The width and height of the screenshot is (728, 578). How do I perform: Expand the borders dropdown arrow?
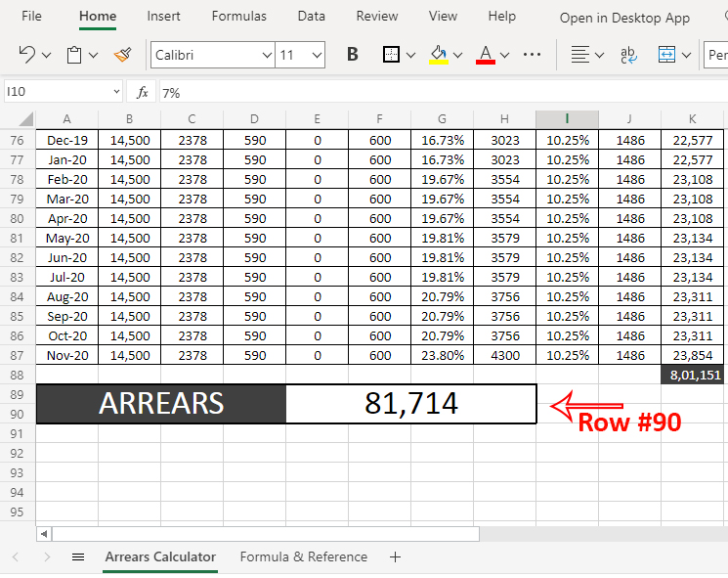[410, 56]
